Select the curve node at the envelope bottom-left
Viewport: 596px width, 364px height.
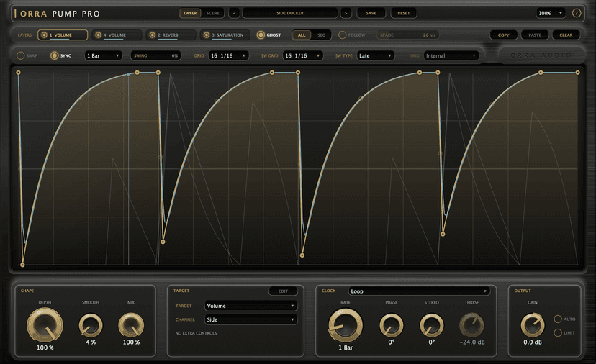tap(22, 265)
